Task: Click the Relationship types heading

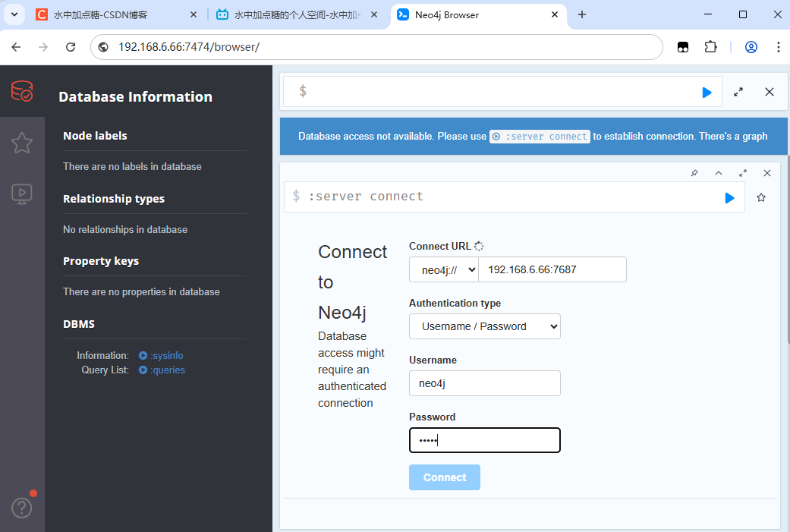Action: click(113, 199)
